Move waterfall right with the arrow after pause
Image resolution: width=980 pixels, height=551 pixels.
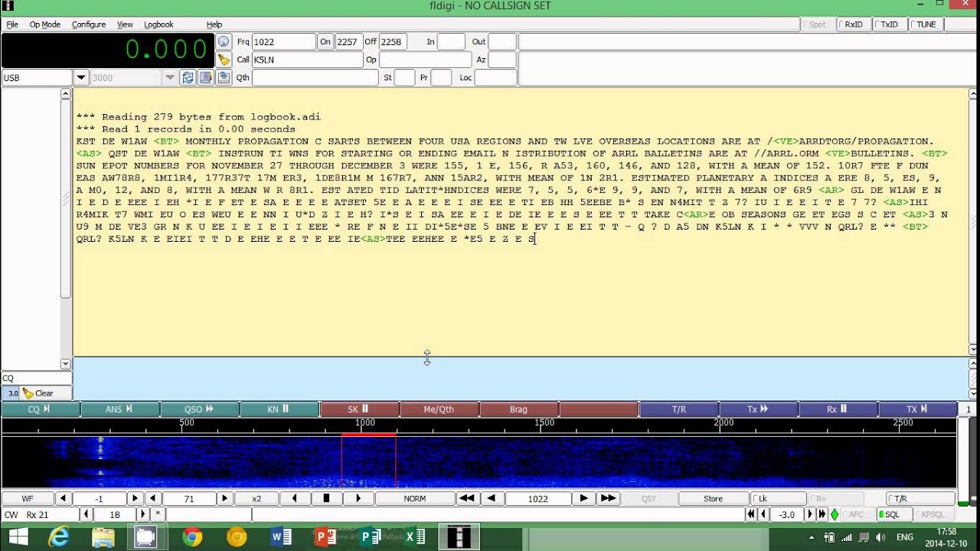(358, 498)
